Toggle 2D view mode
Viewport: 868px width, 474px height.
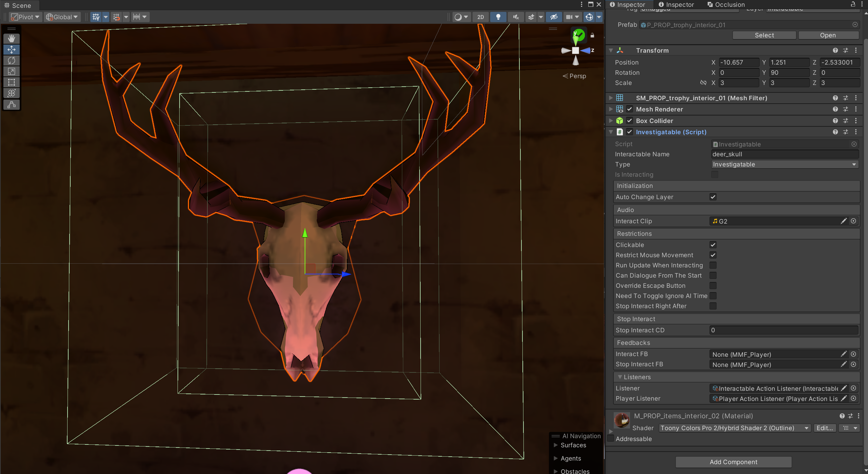point(480,17)
